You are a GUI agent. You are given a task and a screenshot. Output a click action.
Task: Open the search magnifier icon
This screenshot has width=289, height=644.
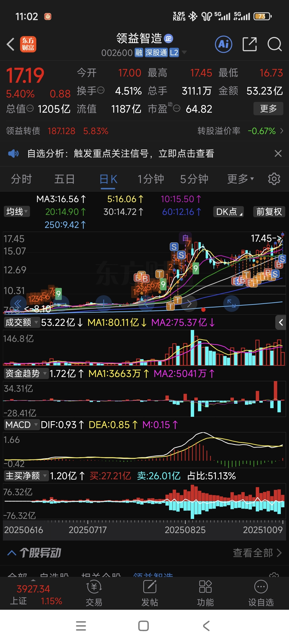[275, 44]
